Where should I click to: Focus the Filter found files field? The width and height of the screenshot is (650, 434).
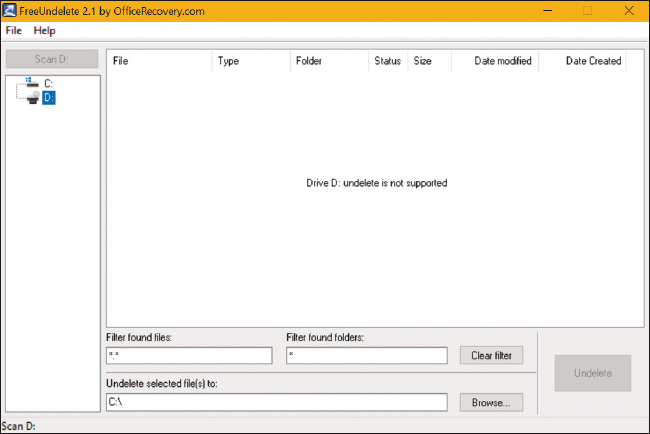(189, 355)
